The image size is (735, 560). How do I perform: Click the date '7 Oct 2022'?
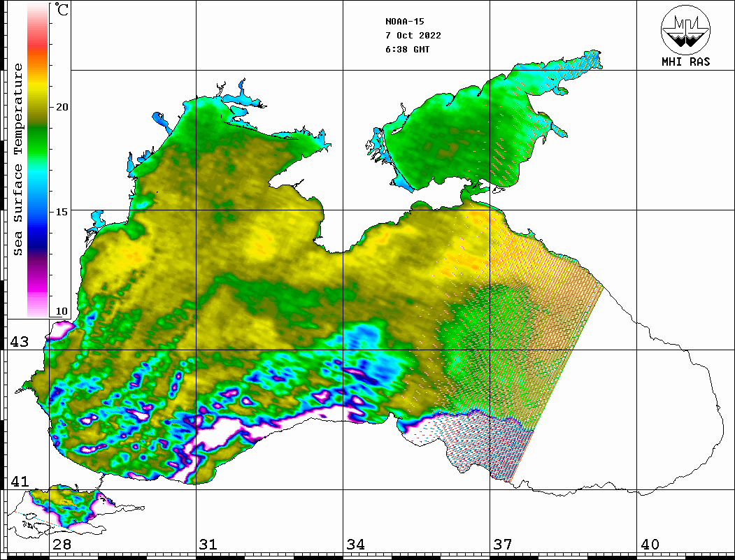(x=413, y=36)
